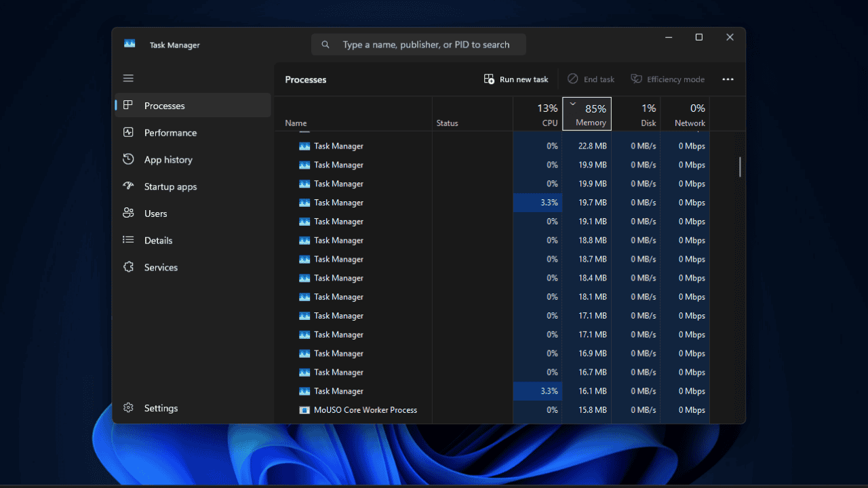The image size is (868, 488).
Task: Open the Performance section icon
Action: (129, 132)
